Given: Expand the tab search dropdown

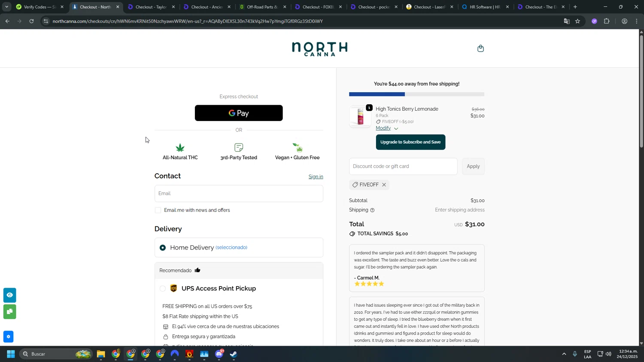Looking at the screenshot, I should pos(6,7).
